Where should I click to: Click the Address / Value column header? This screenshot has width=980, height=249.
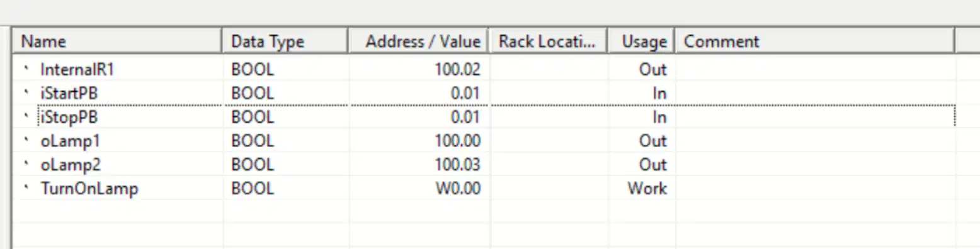tap(419, 41)
